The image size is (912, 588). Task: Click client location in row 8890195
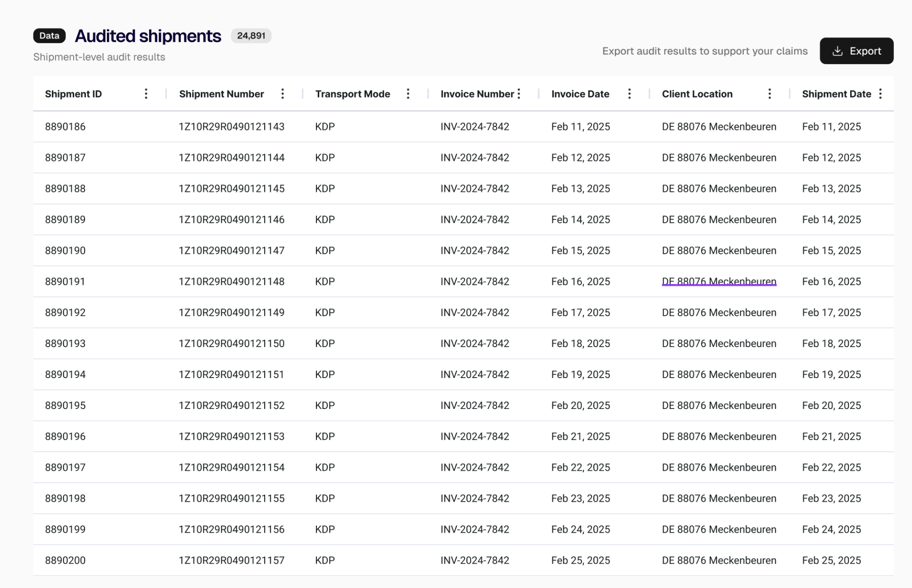point(719,405)
